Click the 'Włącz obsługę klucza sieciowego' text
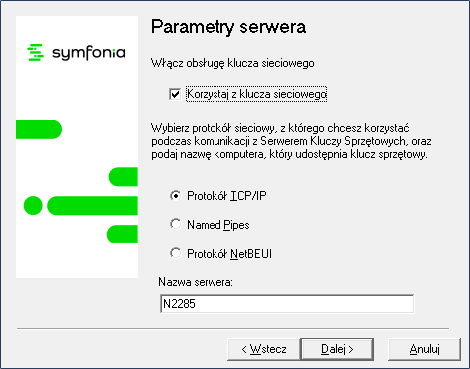This screenshot has height=369, width=470. coord(233,63)
